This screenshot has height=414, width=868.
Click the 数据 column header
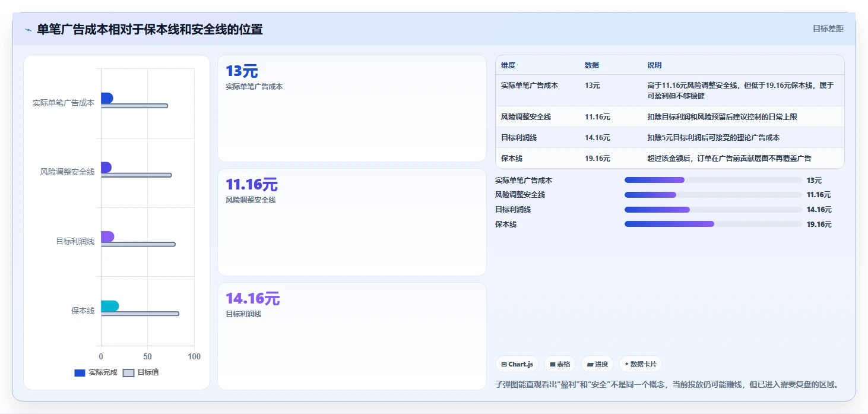pyautogui.click(x=592, y=65)
